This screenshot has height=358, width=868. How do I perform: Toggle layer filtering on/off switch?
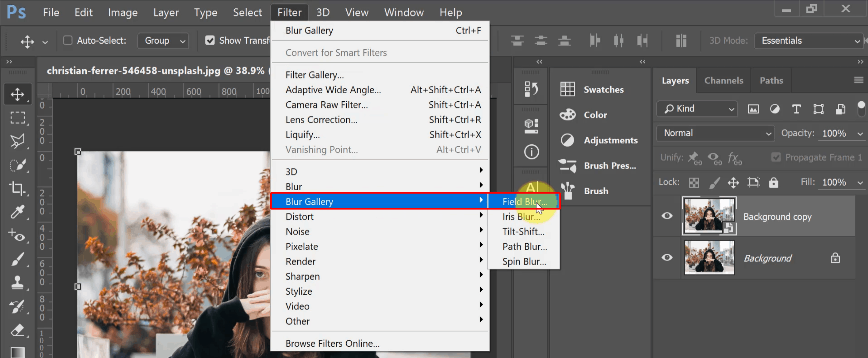[861, 109]
